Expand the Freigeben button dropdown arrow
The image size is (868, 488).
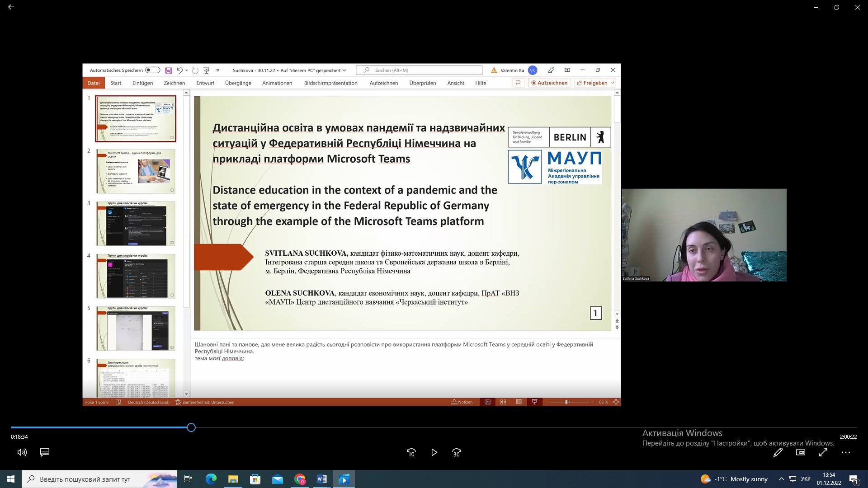(x=613, y=83)
